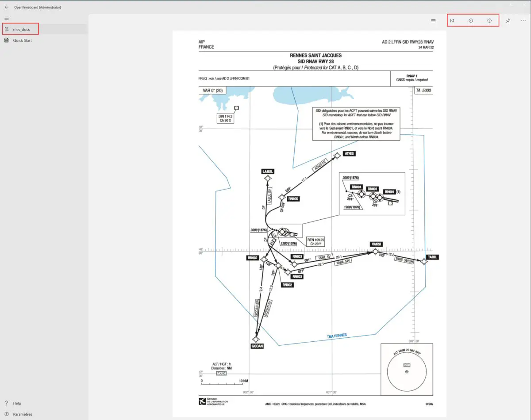Go to the next page
The image size is (531, 420).
[x=489, y=21]
